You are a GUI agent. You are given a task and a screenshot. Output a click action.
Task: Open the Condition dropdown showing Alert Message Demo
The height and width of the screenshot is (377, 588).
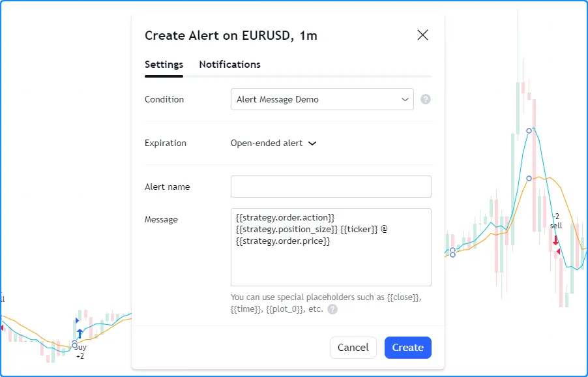tap(322, 100)
